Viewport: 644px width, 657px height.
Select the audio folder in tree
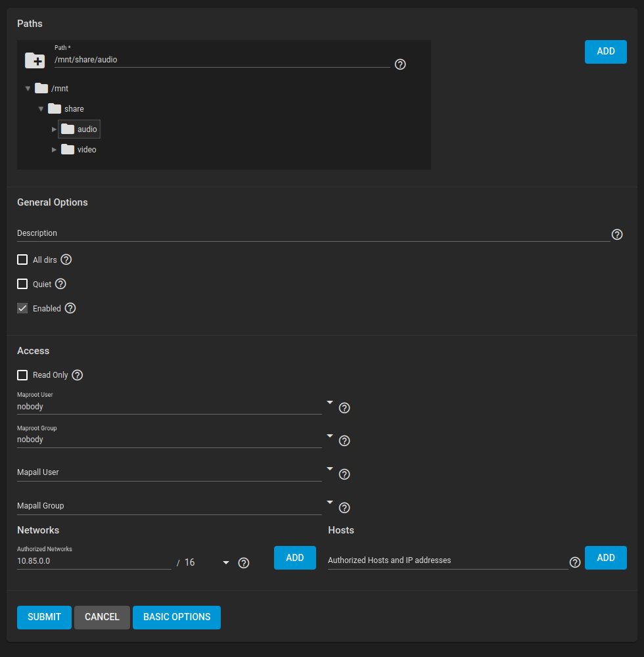(x=86, y=129)
